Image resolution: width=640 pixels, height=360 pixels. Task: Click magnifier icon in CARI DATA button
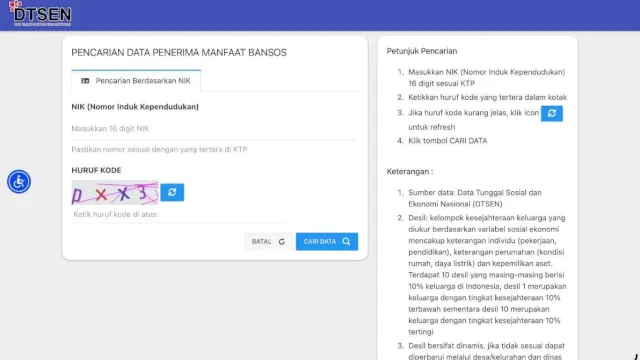[x=346, y=242]
